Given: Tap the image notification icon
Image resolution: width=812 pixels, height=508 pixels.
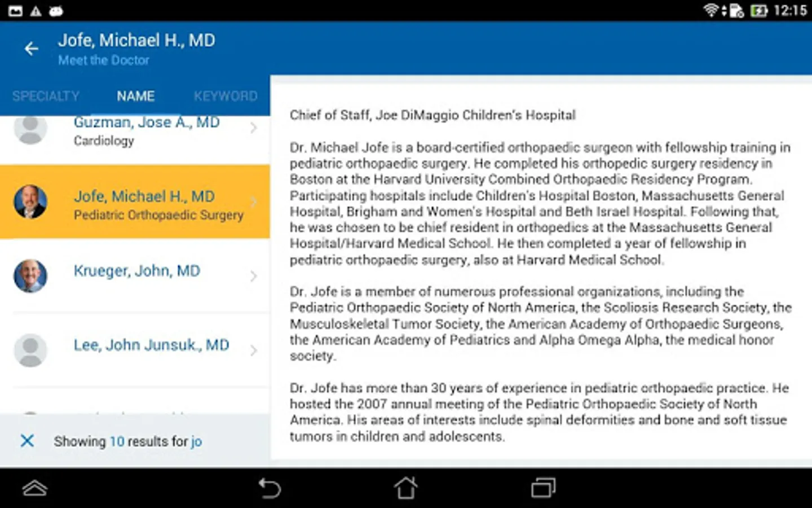Looking at the screenshot, I should coord(15,11).
